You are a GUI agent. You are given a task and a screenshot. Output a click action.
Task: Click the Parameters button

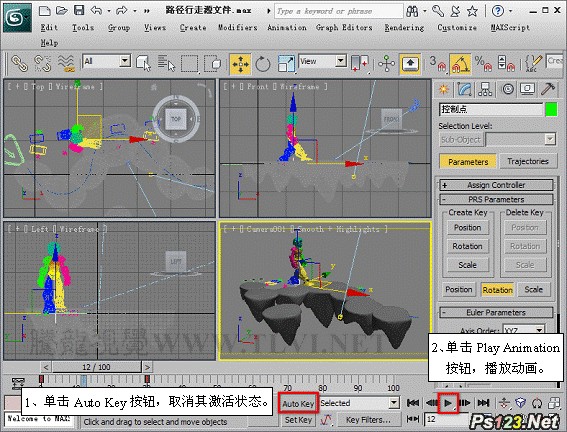click(x=468, y=162)
